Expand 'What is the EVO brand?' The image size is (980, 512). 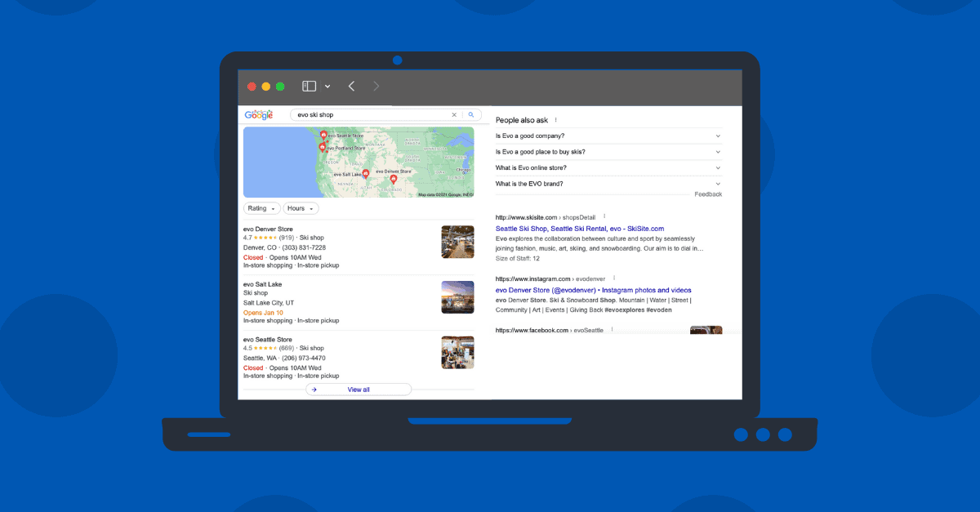pyautogui.click(x=608, y=184)
